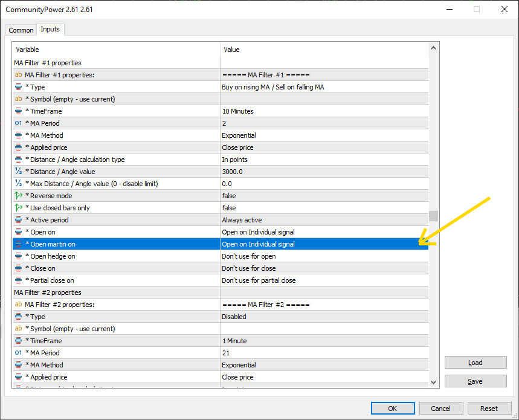This screenshot has width=519, height=420.
Task: Click the Value column header
Action: 324,50
